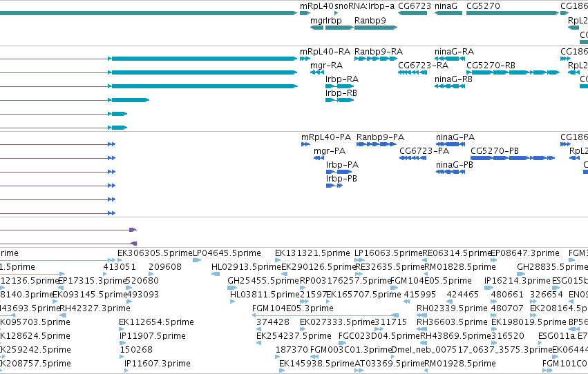Click EST entry 209608
Viewport: 588px width, 374px height.
click(x=165, y=267)
